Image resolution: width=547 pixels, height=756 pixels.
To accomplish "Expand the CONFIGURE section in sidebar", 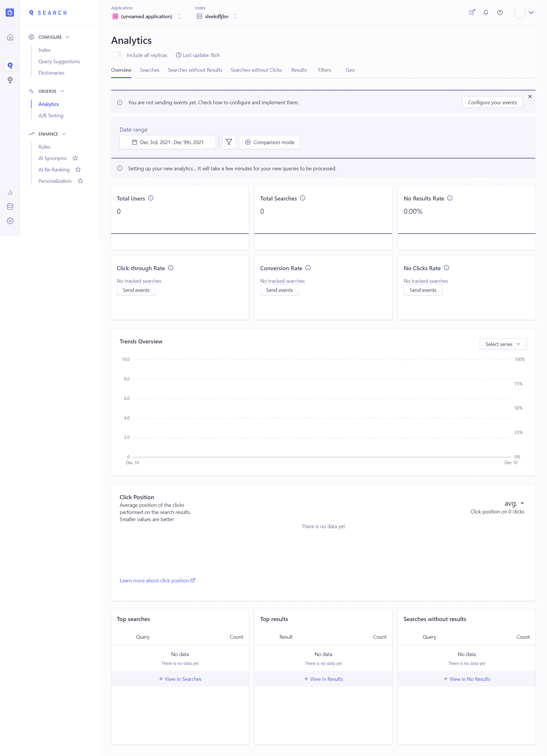I will click(50, 37).
